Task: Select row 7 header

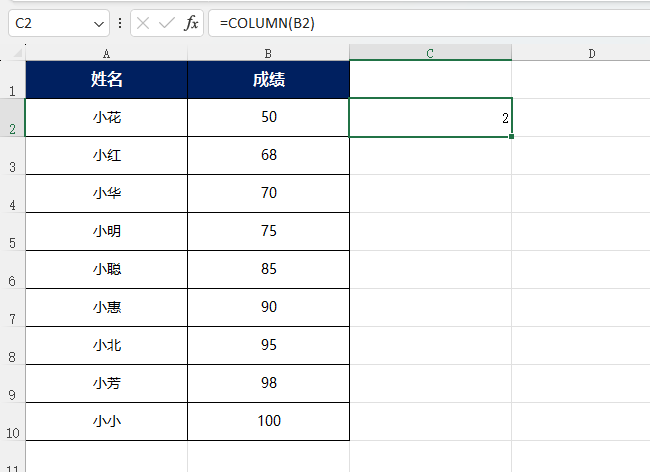Action: 12,307
